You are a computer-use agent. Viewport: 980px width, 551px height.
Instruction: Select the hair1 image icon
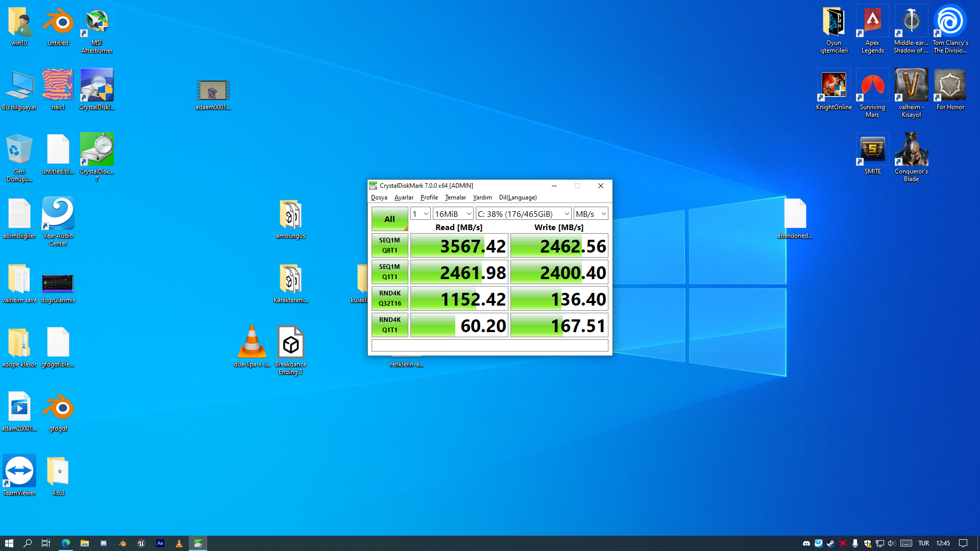(58, 90)
